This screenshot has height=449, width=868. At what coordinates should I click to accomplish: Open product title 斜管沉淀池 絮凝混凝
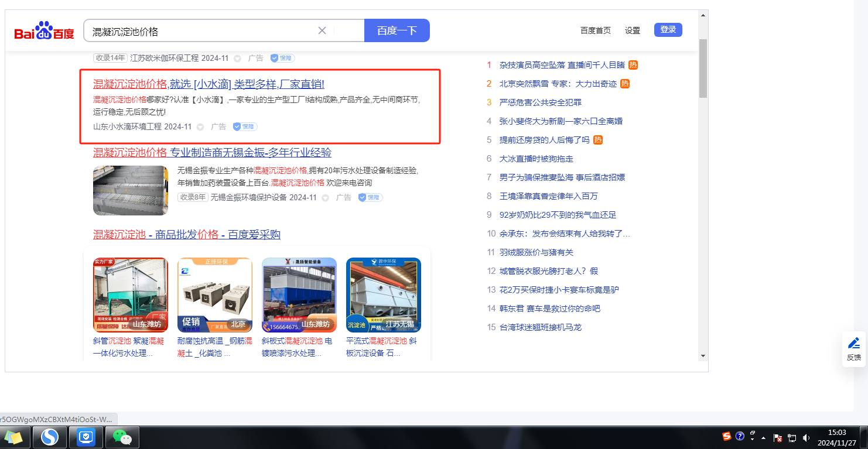tap(129, 347)
